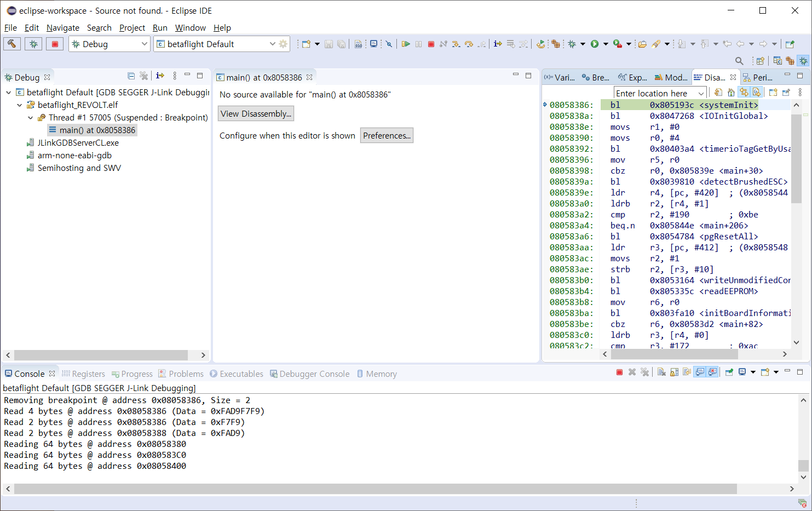Open the Run menu
This screenshot has width=812, height=511.
(x=160, y=27)
